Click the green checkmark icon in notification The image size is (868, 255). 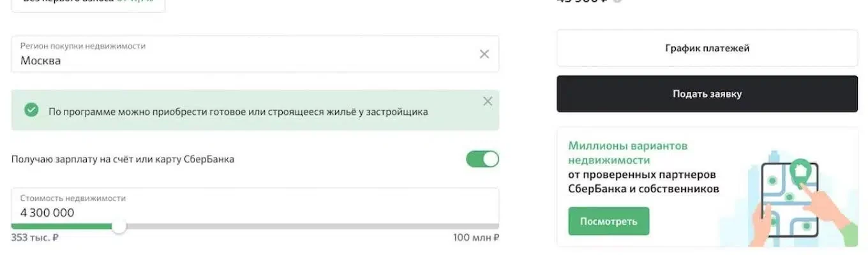point(31,110)
